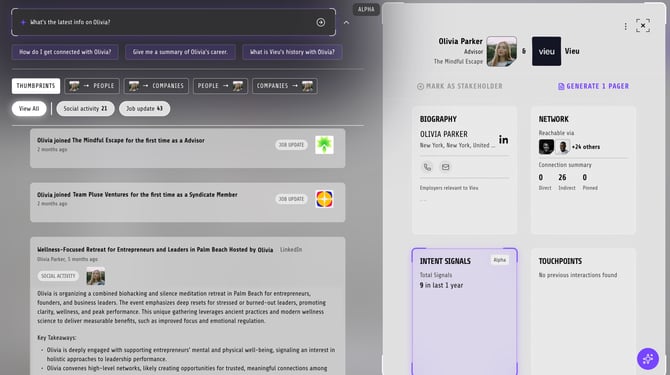Click the first Reachable via contact avatar
The image size is (670, 375).
[546, 147]
